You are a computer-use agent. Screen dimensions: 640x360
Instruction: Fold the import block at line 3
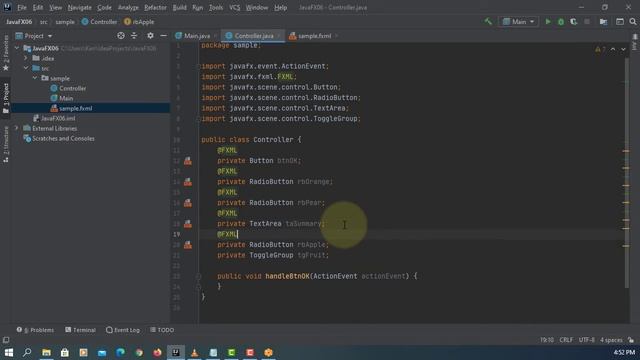[x=199, y=66]
